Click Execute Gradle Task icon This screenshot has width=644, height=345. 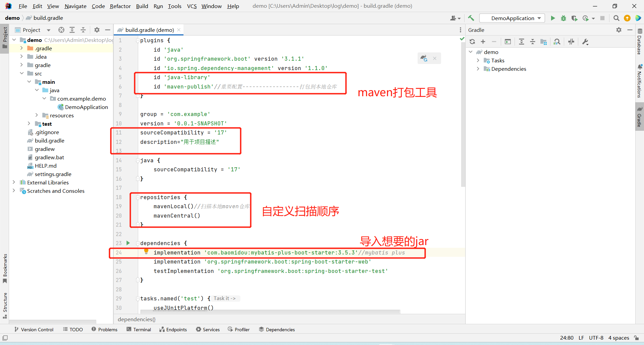(x=508, y=42)
